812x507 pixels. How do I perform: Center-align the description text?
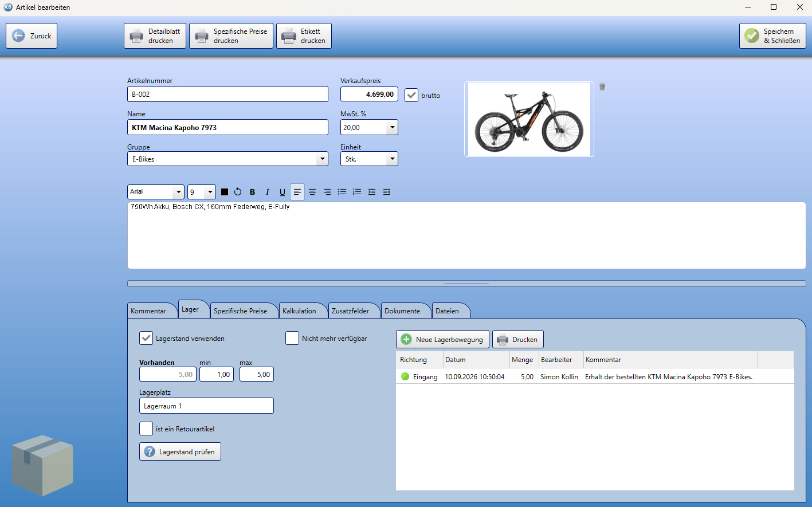(312, 192)
